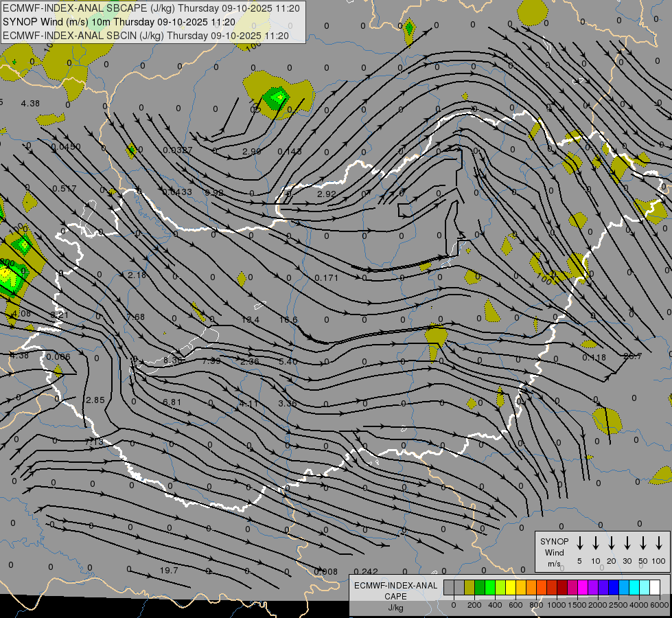Click the 4.11 value on the map

pyautogui.click(x=248, y=404)
